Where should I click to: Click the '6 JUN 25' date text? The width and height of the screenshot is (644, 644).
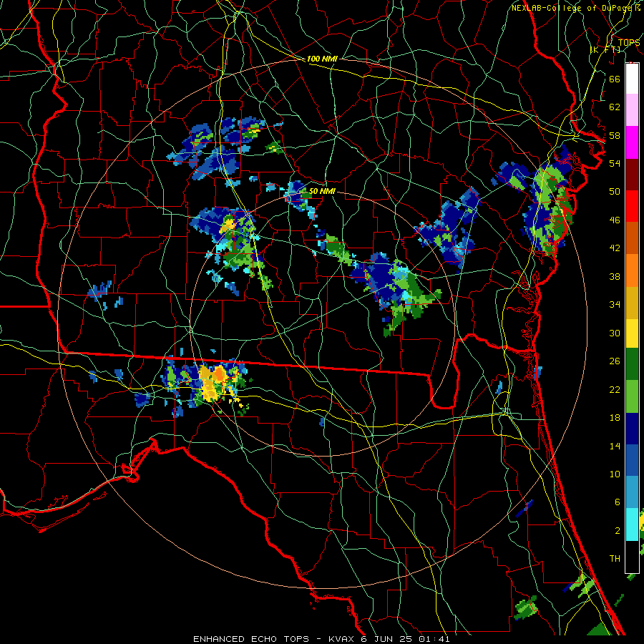tap(388, 639)
